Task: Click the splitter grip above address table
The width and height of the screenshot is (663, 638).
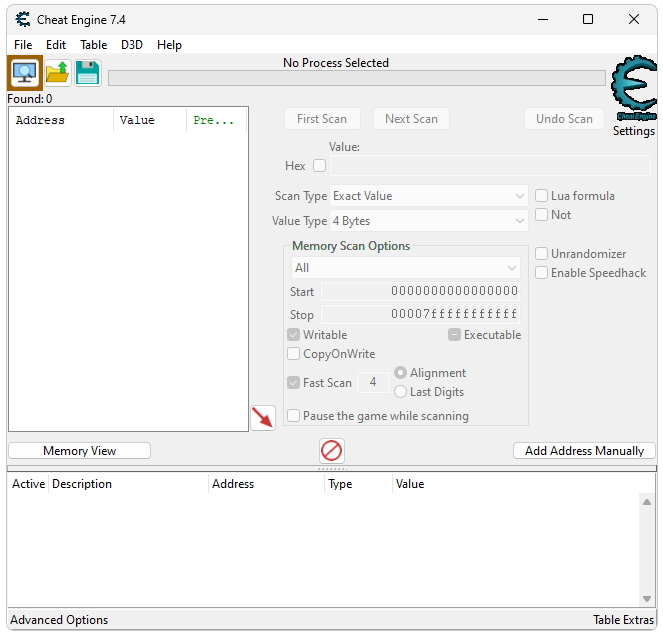Action: [332, 468]
